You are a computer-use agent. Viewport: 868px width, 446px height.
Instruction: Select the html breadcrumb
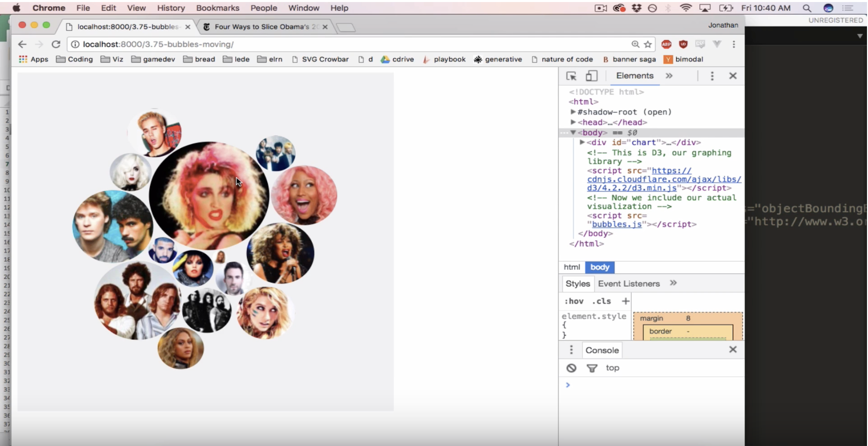572,267
